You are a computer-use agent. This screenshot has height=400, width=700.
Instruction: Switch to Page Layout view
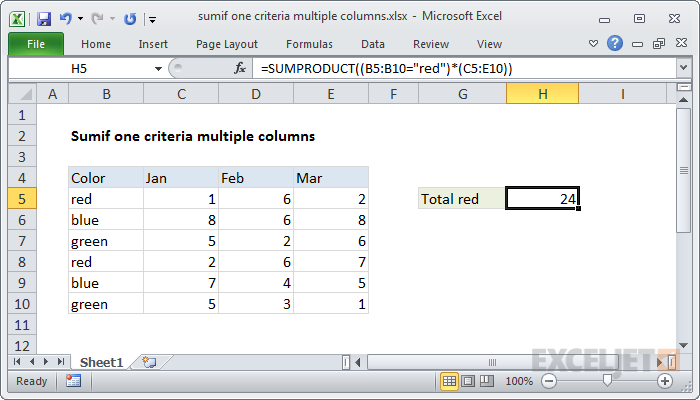click(x=468, y=381)
